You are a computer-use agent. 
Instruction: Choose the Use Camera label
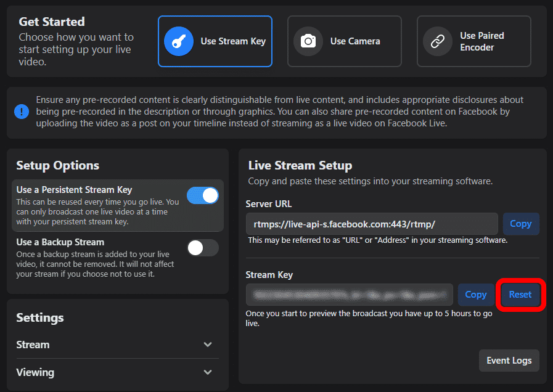point(355,41)
